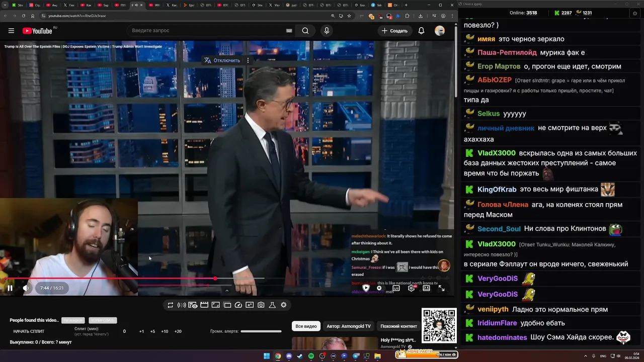644x362 pixels.
Task: Add +10 minutes to split
Action: [x=165, y=331]
